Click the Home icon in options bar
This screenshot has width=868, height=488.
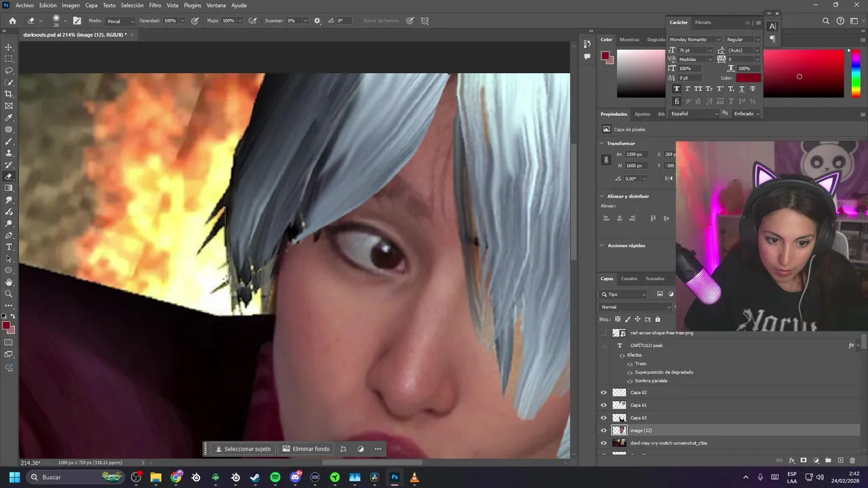click(12, 21)
